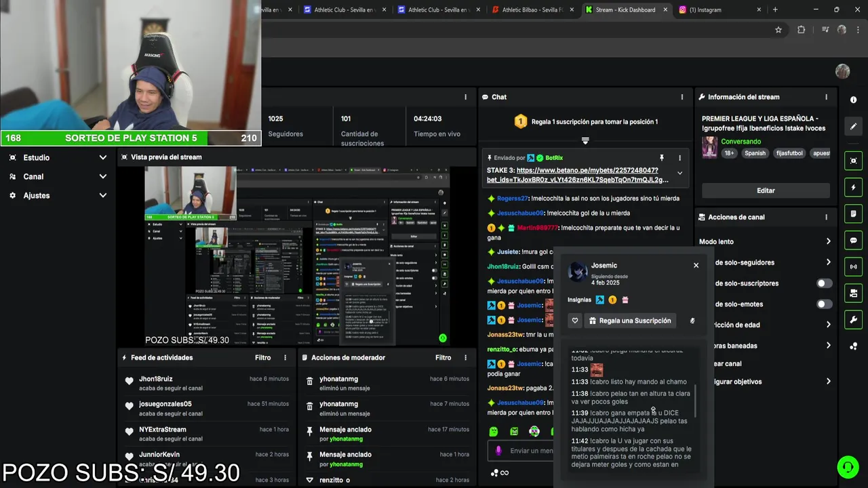Image resolution: width=868 pixels, height=488 pixels.
Task: Open Acciones de canal three-dot menu
Action: point(826,217)
